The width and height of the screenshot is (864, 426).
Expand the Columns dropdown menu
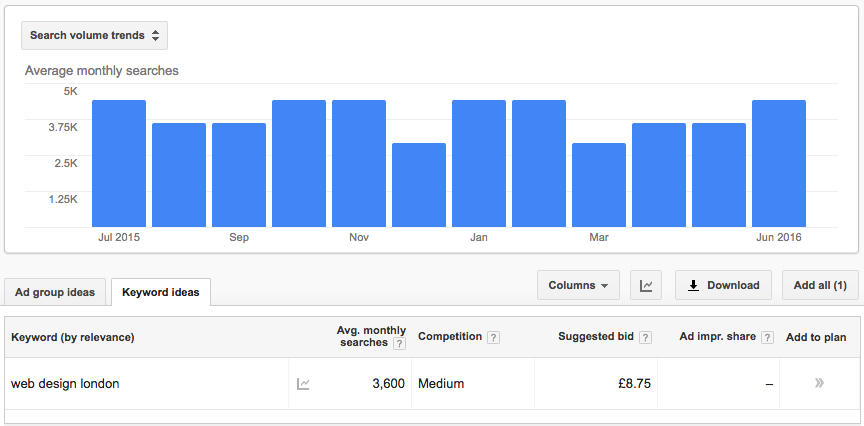click(x=578, y=285)
